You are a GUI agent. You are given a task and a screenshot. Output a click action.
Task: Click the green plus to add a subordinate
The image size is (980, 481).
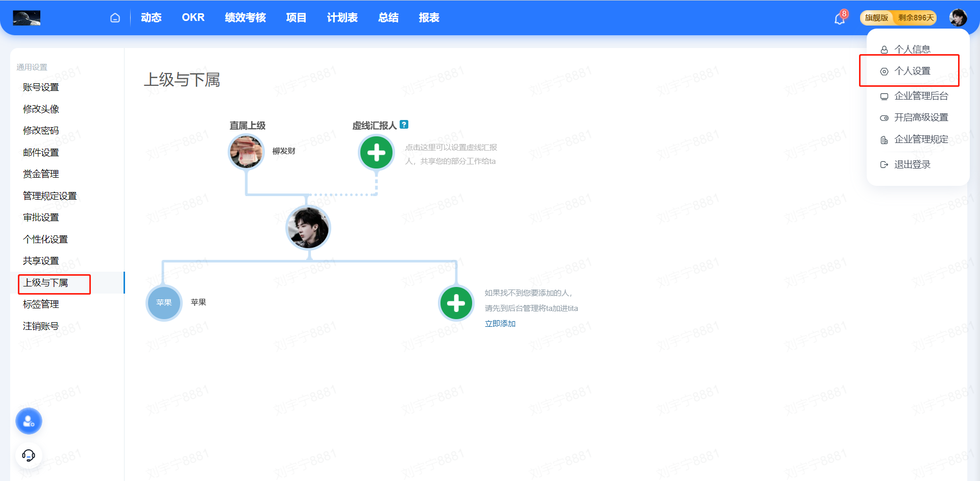(x=456, y=303)
